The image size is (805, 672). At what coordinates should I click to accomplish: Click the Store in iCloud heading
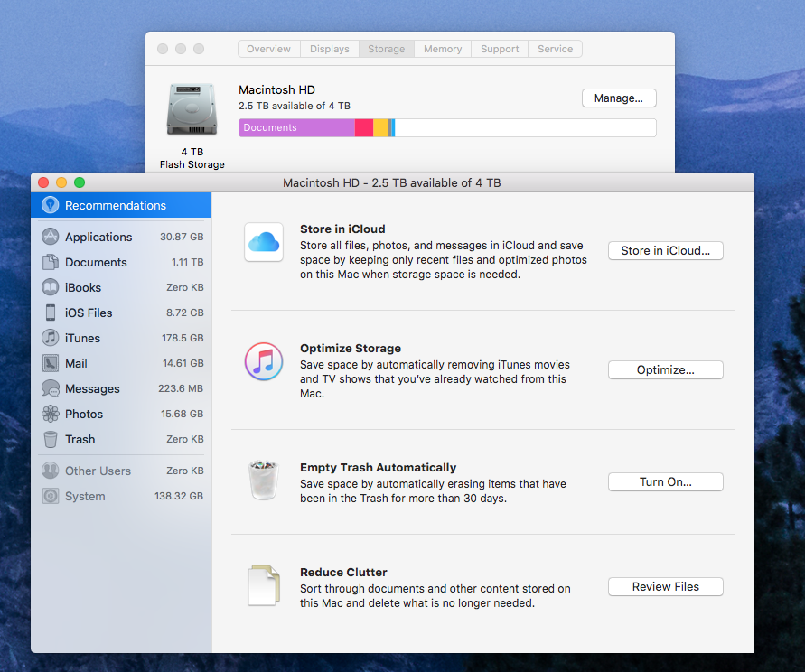(x=342, y=229)
